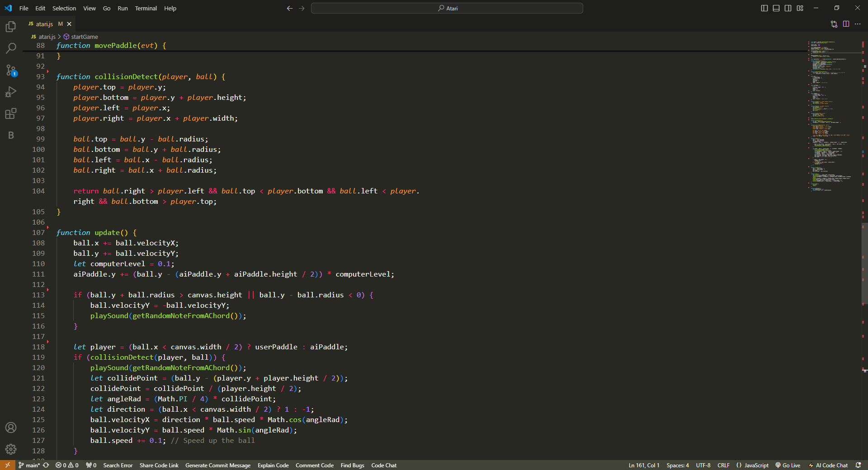
Task: Toggle Secondary Side Bar visibility
Action: pos(788,8)
